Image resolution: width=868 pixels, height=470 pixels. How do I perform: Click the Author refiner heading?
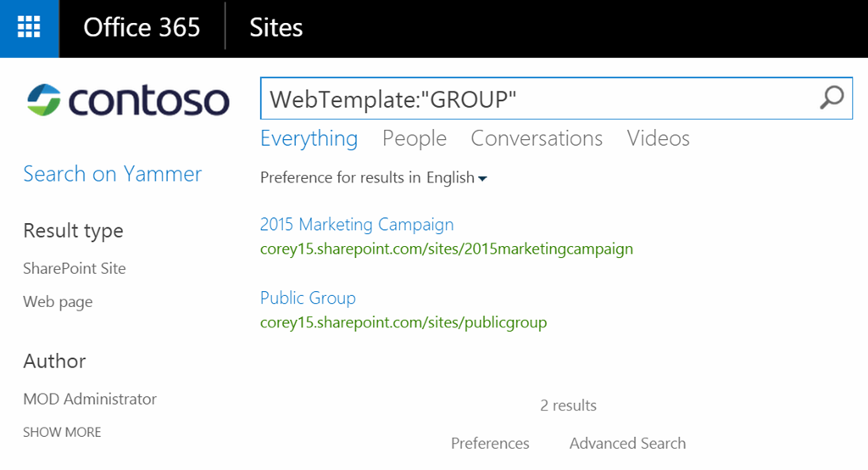54,361
